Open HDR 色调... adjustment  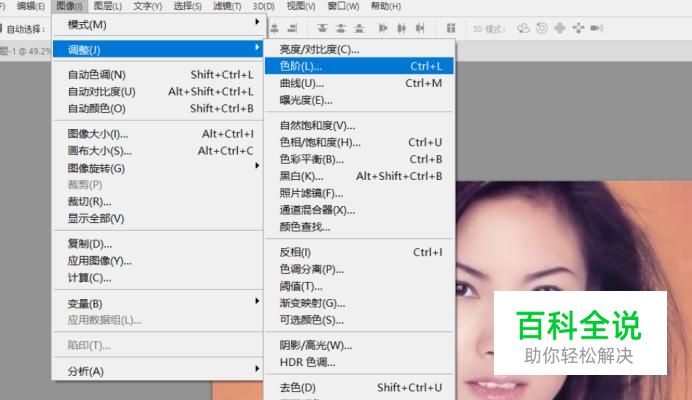(359, 362)
